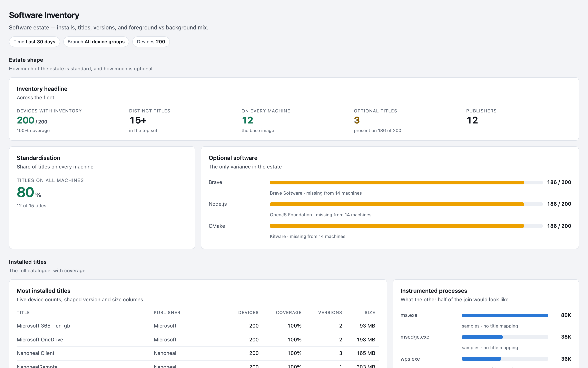The image size is (588, 368).
Task: Click the CMake optional software label
Action: [217, 226]
